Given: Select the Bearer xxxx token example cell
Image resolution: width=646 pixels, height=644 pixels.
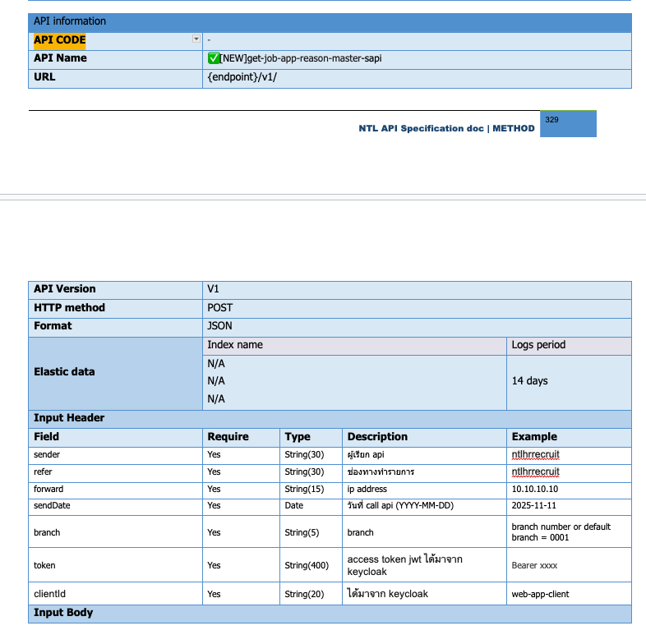Looking at the screenshot, I should (x=534, y=566).
